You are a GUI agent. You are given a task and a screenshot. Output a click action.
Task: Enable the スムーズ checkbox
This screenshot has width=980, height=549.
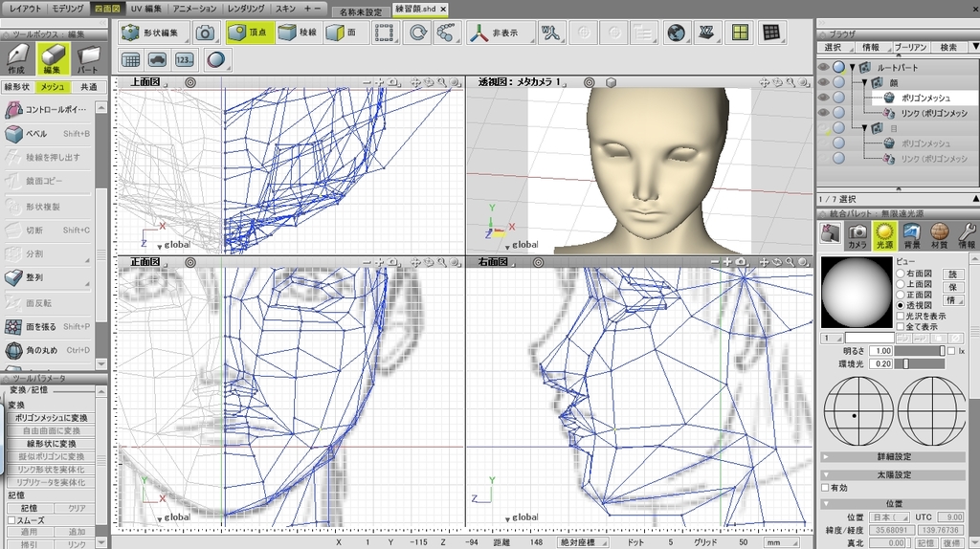(x=11, y=520)
